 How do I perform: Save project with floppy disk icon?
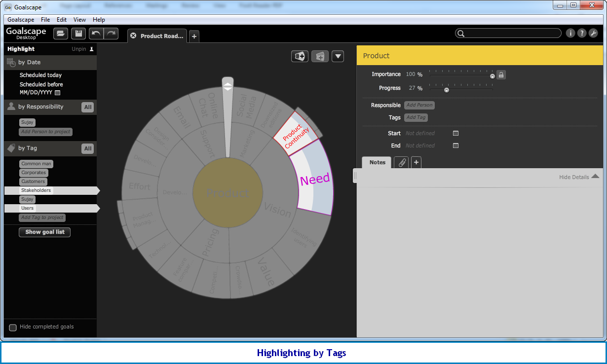point(78,34)
